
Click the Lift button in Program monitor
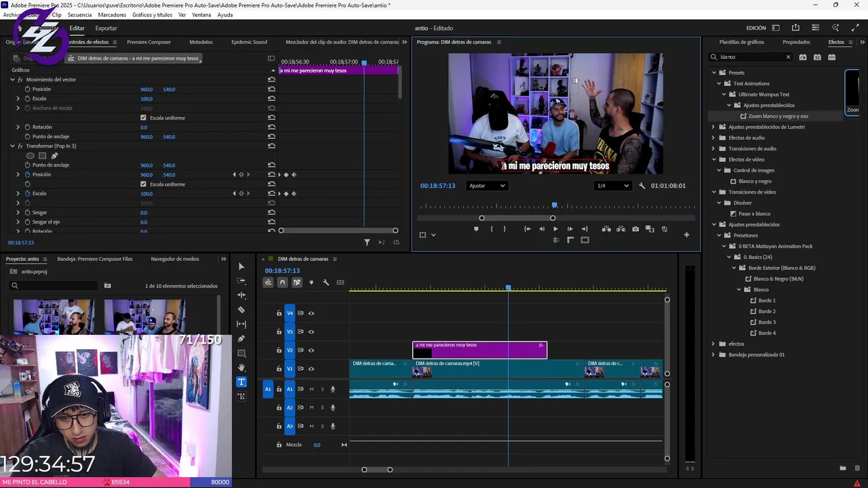tap(606, 229)
